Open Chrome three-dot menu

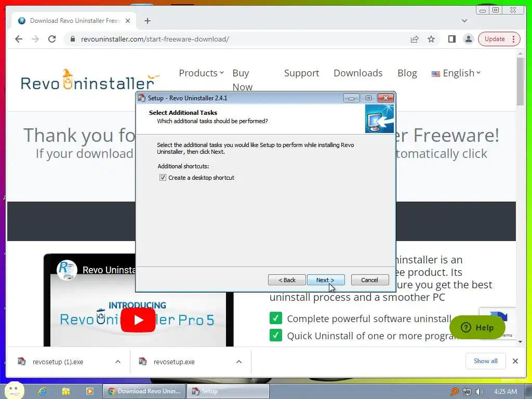pos(514,39)
